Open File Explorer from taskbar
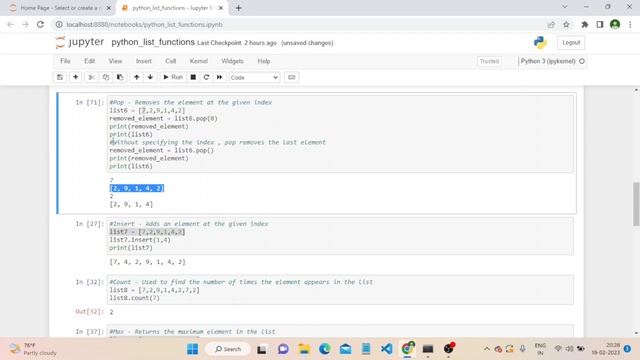This screenshot has height=360, width=640. click(x=304, y=349)
